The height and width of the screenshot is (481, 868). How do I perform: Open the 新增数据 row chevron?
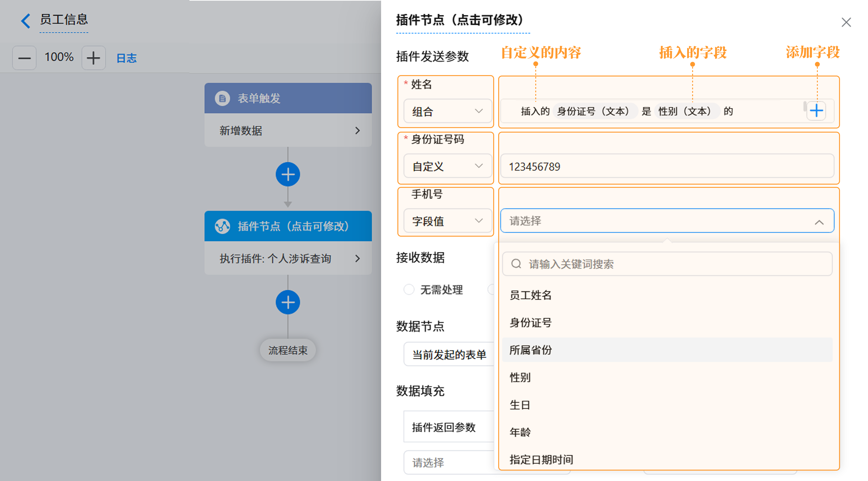(x=358, y=131)
